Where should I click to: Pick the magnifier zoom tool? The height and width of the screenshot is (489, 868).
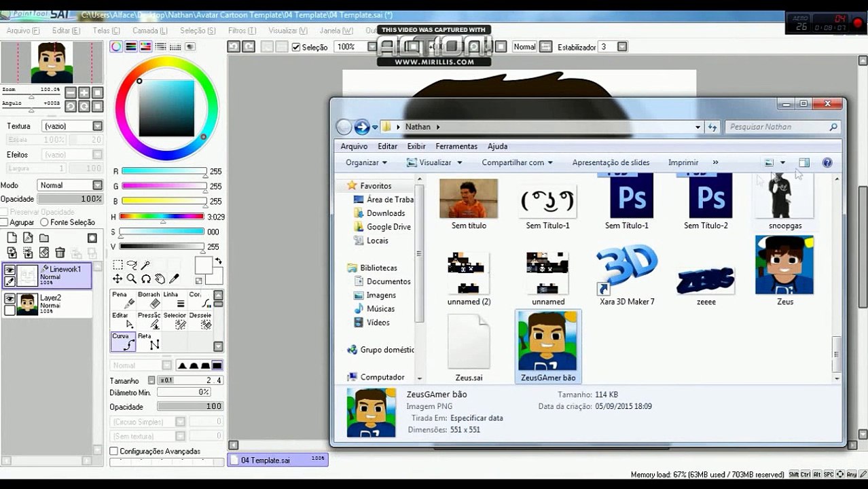[132, 279]
